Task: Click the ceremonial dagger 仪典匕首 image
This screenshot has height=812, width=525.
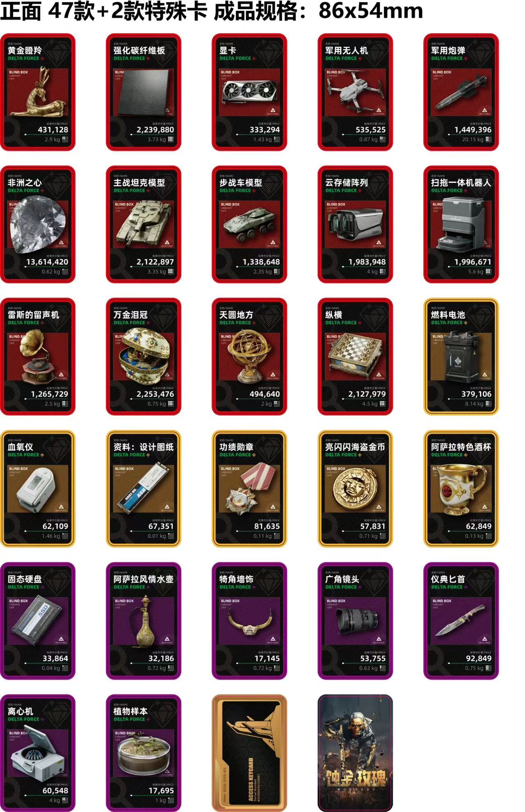Action: (461, 621)
